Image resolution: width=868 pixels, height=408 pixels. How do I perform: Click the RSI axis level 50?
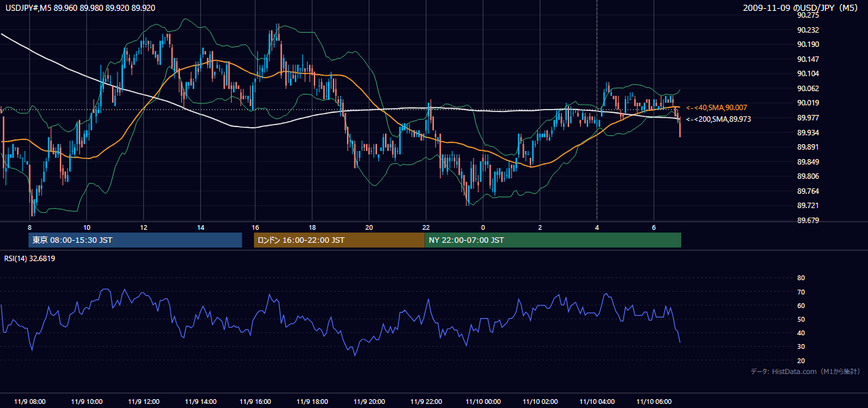801,319
